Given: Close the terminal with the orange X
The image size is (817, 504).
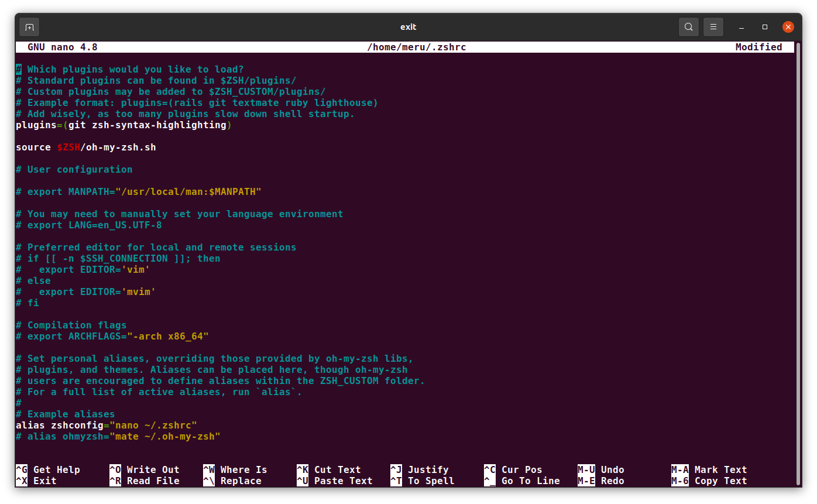Looking at the screenshot, I should [788, 27].
